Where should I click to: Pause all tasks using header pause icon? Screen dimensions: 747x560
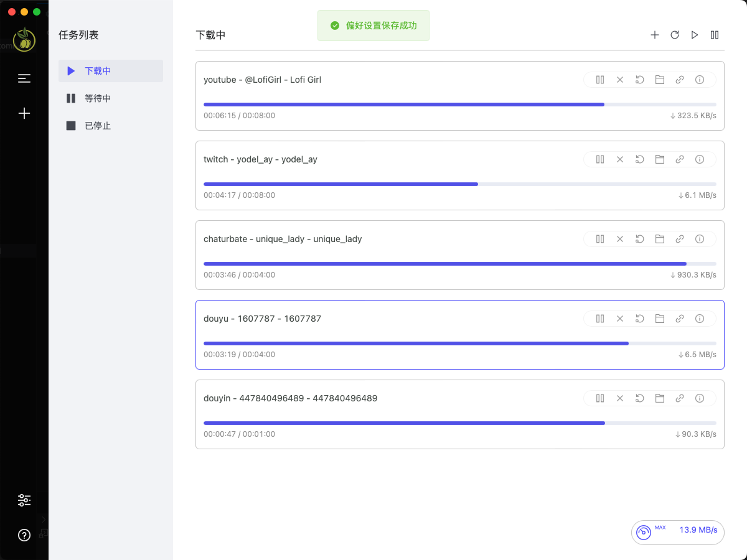pyautogui.click(x=715, y=35)
